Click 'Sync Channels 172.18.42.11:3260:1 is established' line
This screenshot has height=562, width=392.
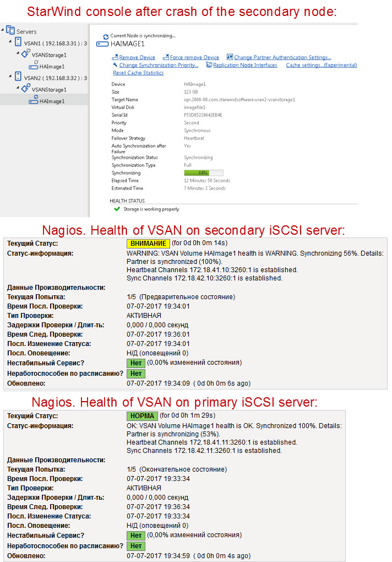coord(204,451)
